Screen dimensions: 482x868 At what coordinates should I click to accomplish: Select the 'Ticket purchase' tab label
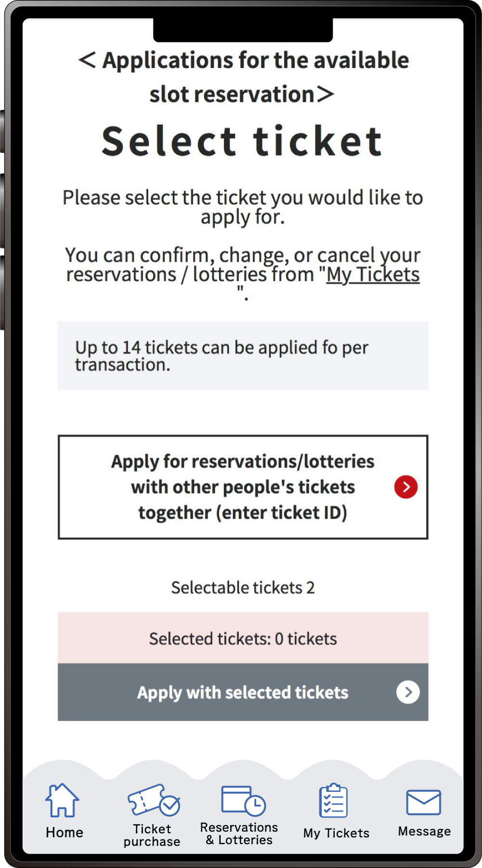click(152, 835)
